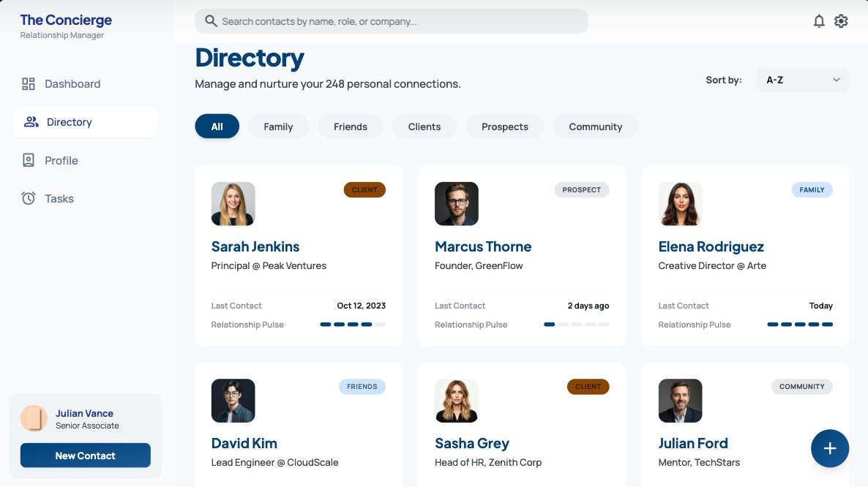The image size is (868, 487).
Task: Click "Lead Engineer @ CloudScale" text
Action: coord(274,463)
